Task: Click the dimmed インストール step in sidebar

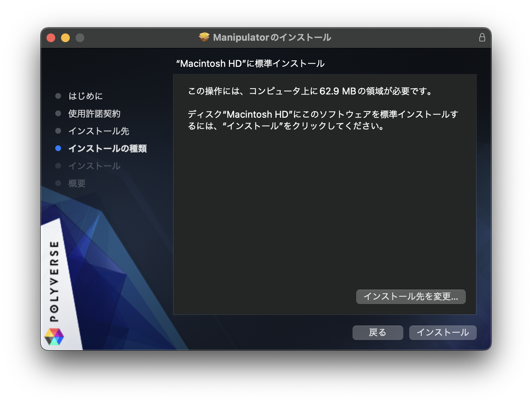Action: [94, 166]
